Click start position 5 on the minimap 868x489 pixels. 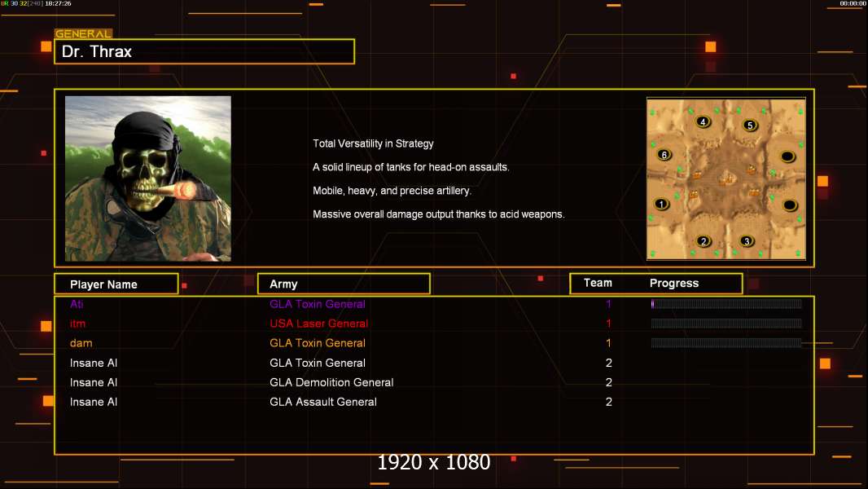(750, 126)
